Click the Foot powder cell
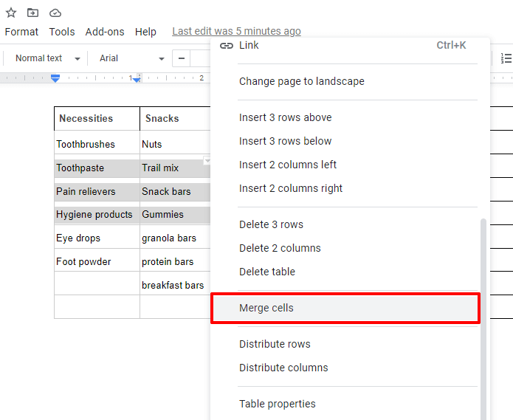Screen dimensions: 513x420 point(97,261)
